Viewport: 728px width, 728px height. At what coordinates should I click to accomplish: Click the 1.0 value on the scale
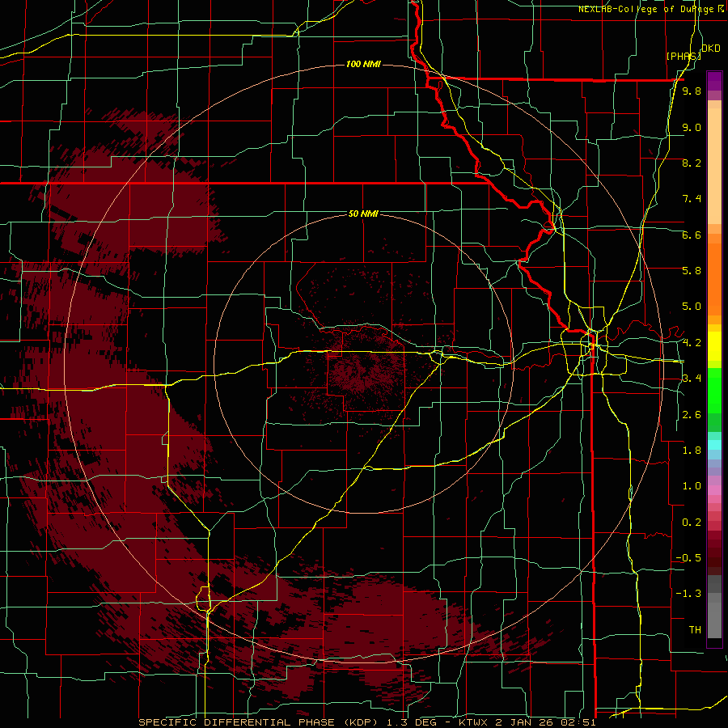point(692,486)
